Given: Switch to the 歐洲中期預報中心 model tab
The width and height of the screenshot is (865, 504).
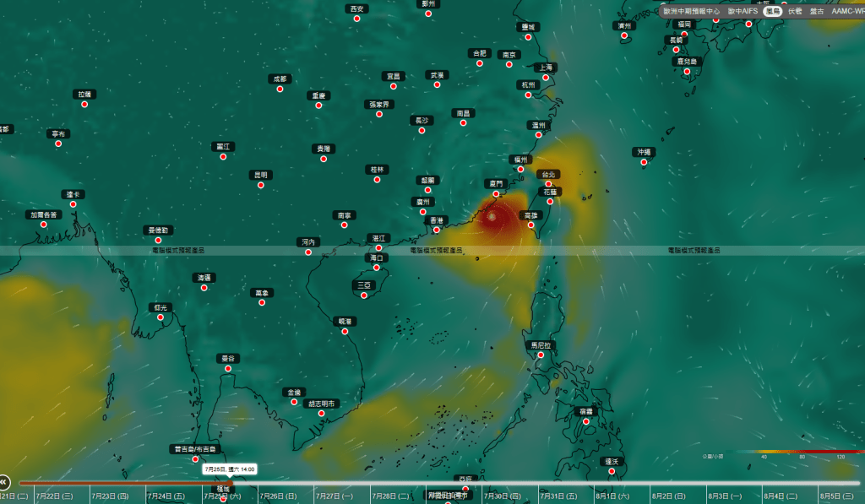Looking at the screenshot, I should pos(691,11).
